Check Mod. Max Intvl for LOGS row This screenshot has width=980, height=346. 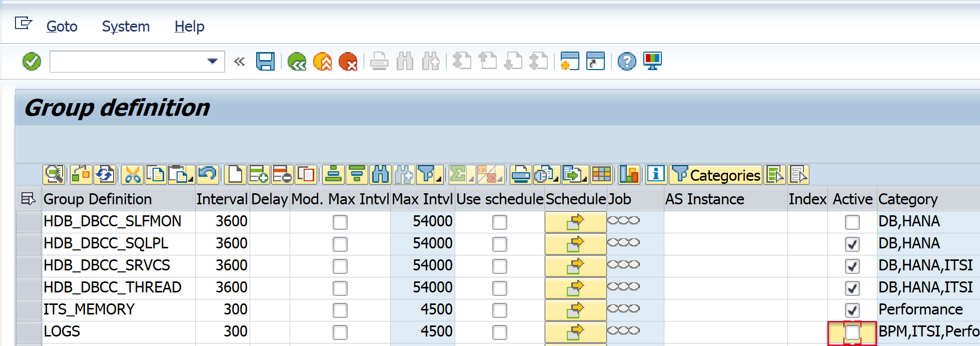click(340, 332)
